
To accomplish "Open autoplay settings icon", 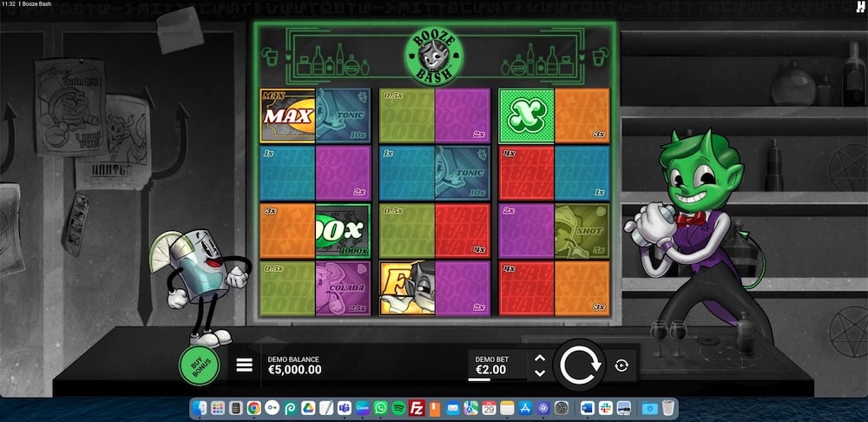I will (x=621, y=366).
